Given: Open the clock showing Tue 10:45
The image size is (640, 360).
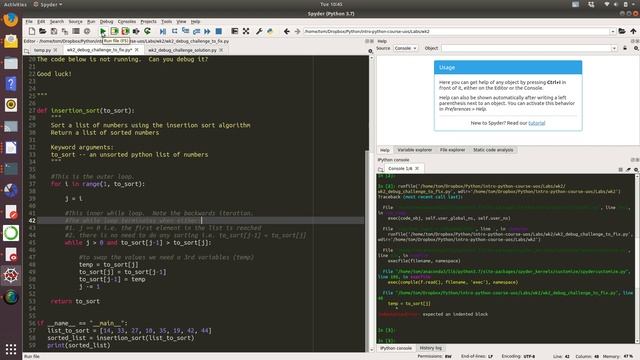Looking at the screenshot, I should tap(331, 4).
